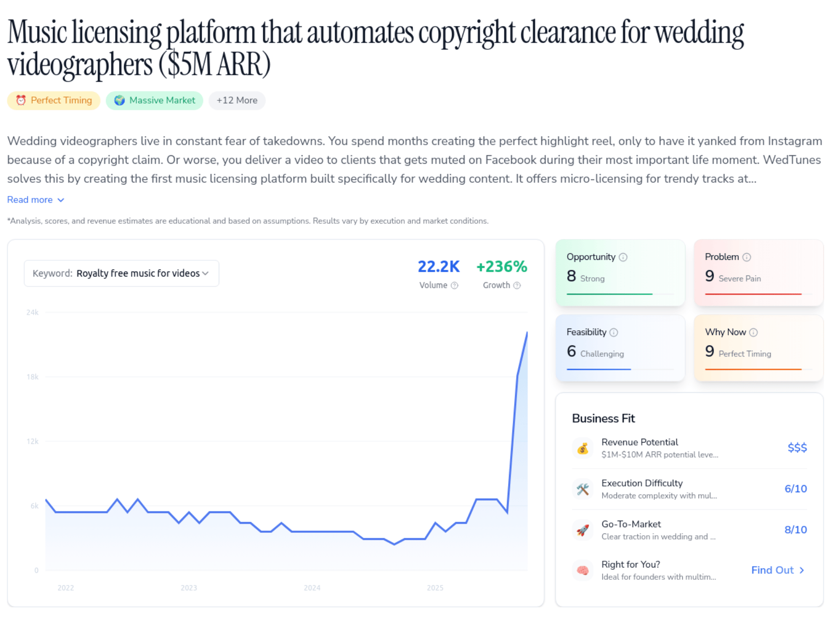The image size is (840, 620).
Task: Click the Growth help icon
Action: point(517,285)
